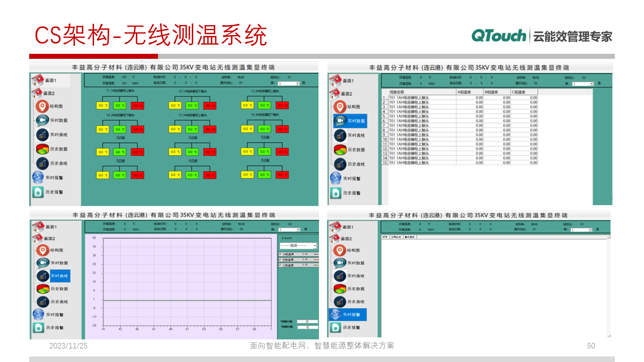Open 历史报警 document icon in bottom-right panel
Image resolution: width=644 pixels, height=362 pixels.
point(336,327)
